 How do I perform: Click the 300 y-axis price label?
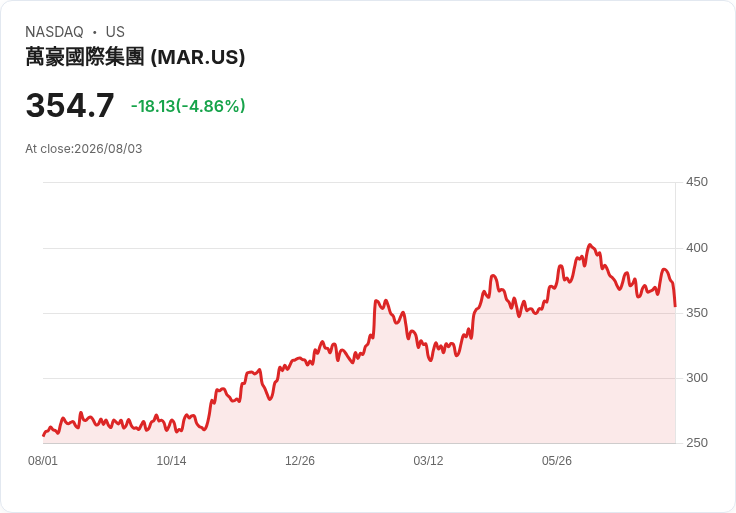point(697,378)
